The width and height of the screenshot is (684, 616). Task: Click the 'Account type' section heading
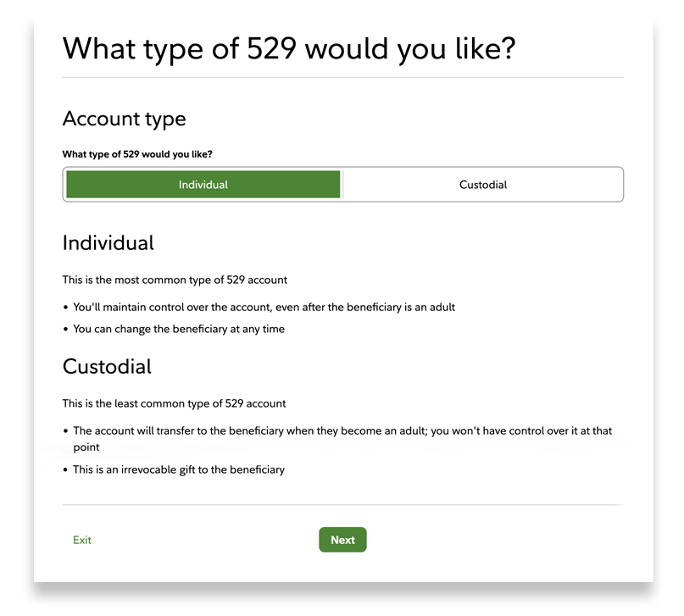pyautogui.click(x=124, y=119)
